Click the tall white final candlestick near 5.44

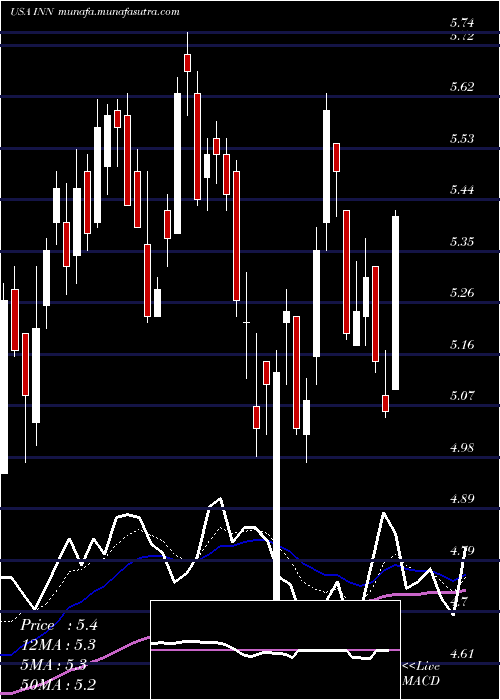395,303
